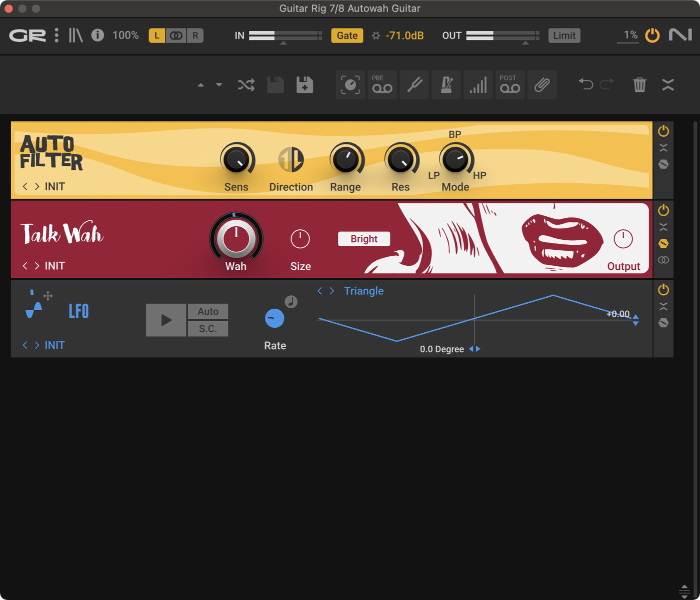Collapse all rack modules icon
The image size is (700, 600).
coord(668,85)
